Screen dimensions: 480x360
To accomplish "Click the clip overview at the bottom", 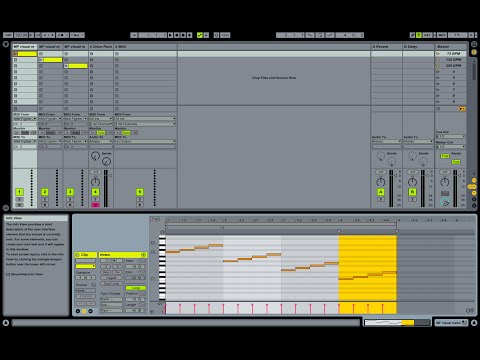I will (x=397, y=323).
